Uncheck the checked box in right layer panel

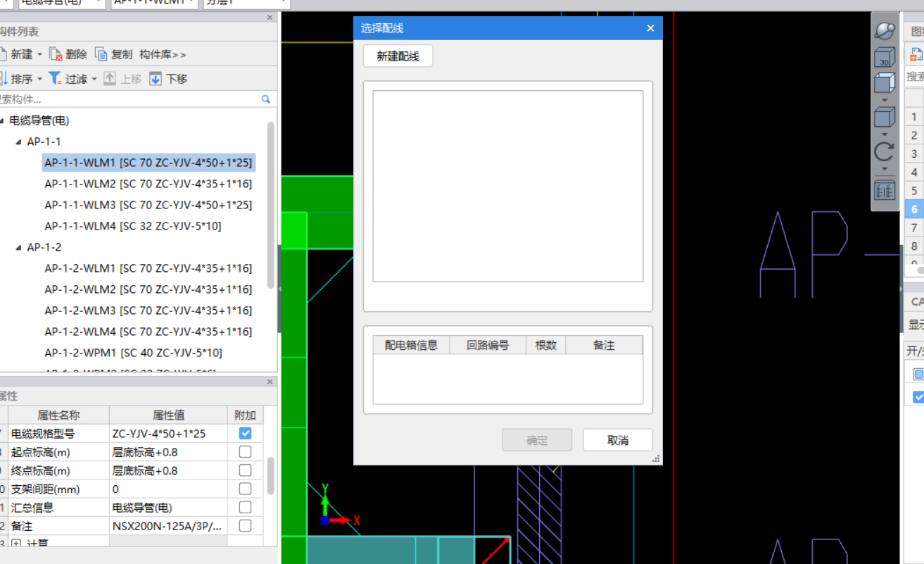918,397
